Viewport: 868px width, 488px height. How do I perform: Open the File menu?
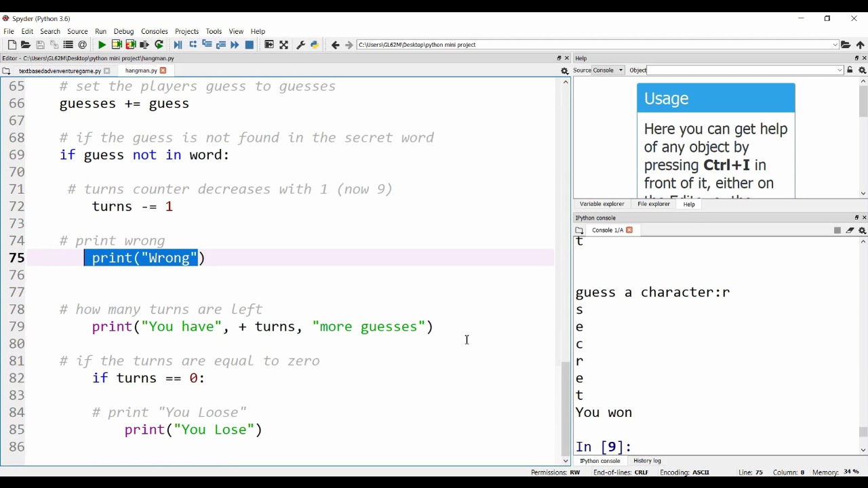(9, 31)
